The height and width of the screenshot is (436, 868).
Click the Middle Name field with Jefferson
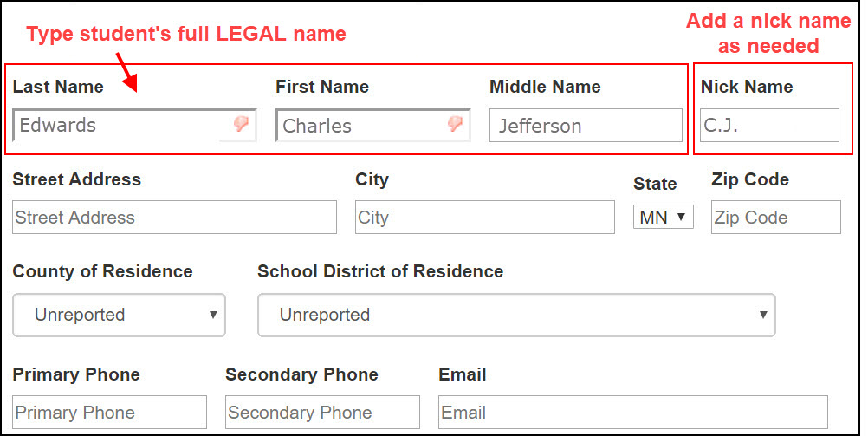pos(586,125)
